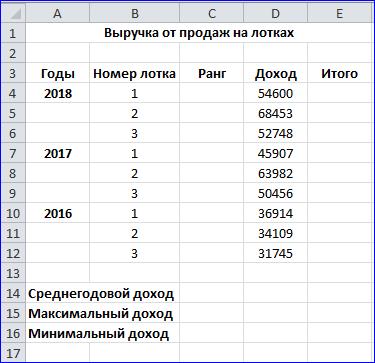Select the 2017 year cell
This screenshot has width=375, height=363.
point(57,153)
